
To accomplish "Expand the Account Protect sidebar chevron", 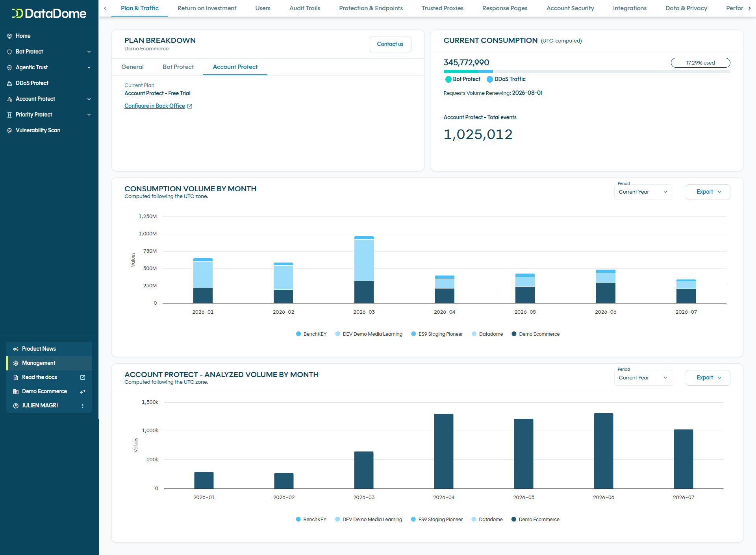I will (x=89, y=99).
